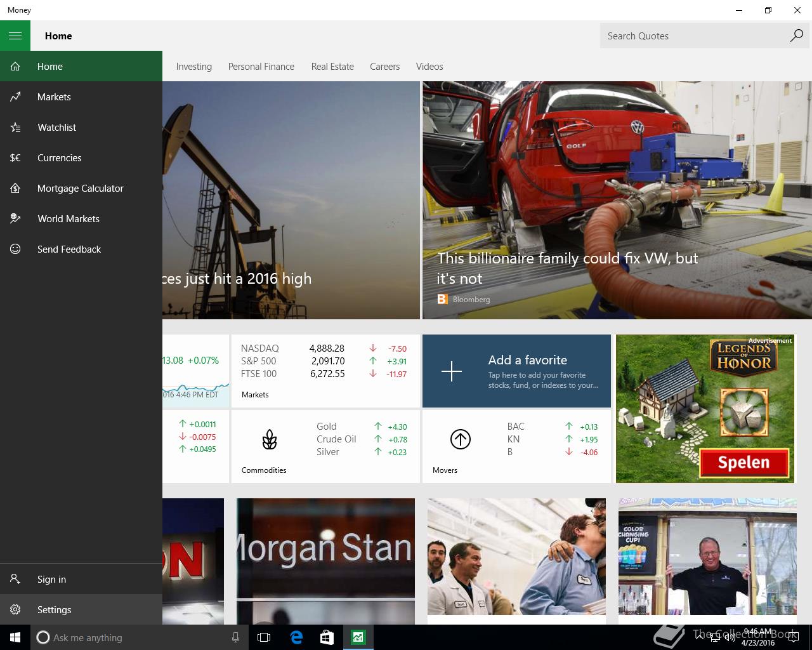The width and height of the screenshot is (812, 650).
Task: Collapse the hamburger navigation menu
Action: [x=15, y=36]
